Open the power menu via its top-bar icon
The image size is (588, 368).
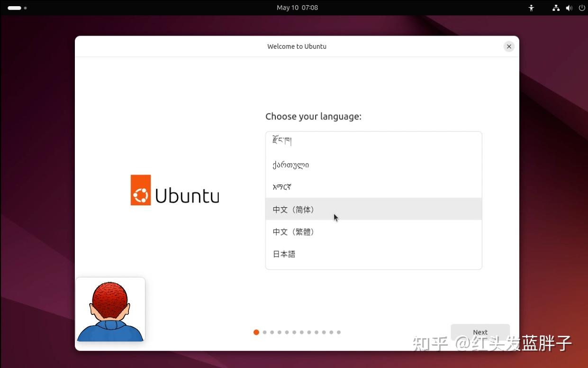[582, 8]
